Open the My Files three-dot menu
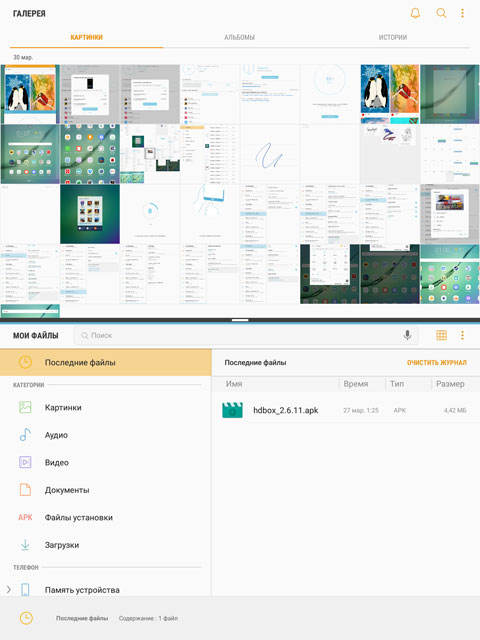The width and height of the screenshot is (480, 640). point(462,335)
